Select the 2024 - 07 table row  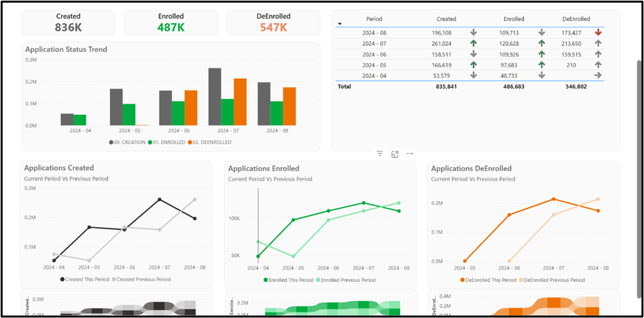(470, 43)
